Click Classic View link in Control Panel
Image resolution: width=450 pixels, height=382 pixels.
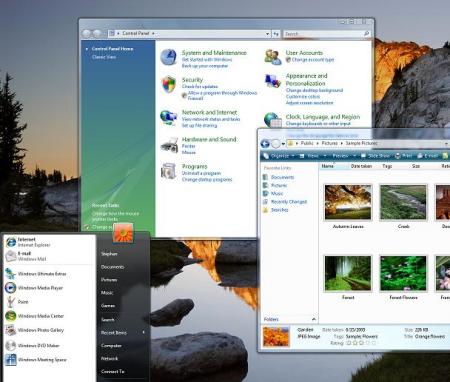point(104,57)
